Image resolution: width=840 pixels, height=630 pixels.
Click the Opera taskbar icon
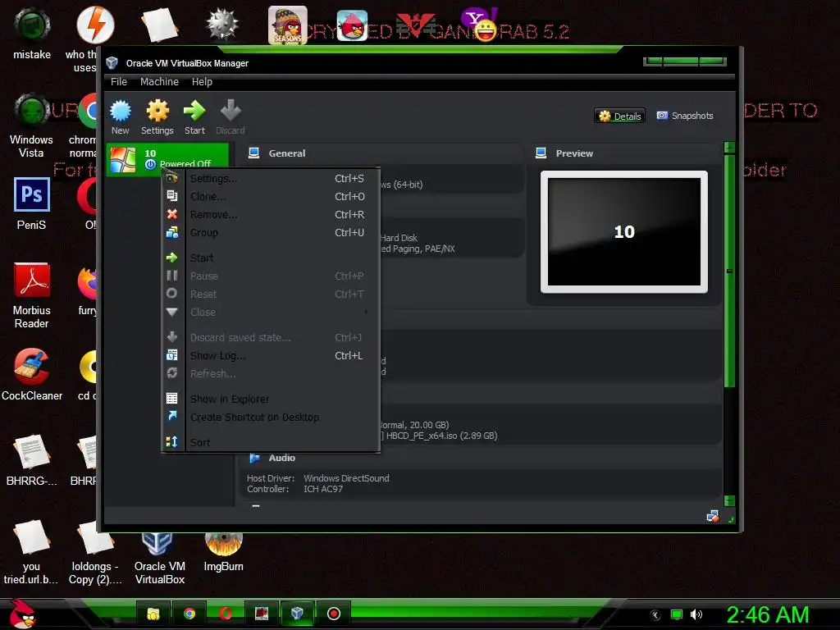click(x=226, y=614)
